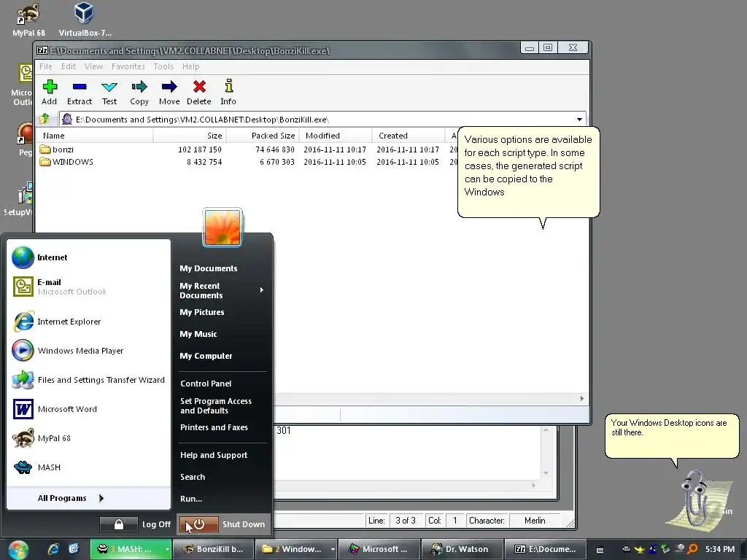This screenshot has width=747, height=560.
Task: Expand All Programs list
Action: coord(88,498)
